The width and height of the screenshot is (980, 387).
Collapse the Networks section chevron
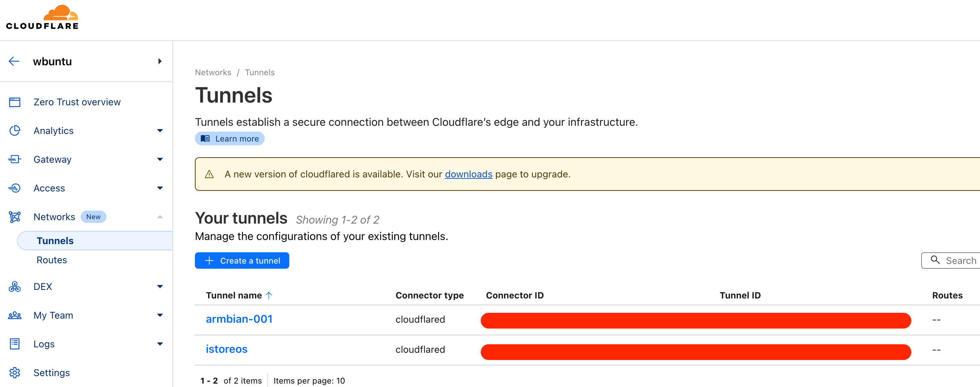point(160,217)
